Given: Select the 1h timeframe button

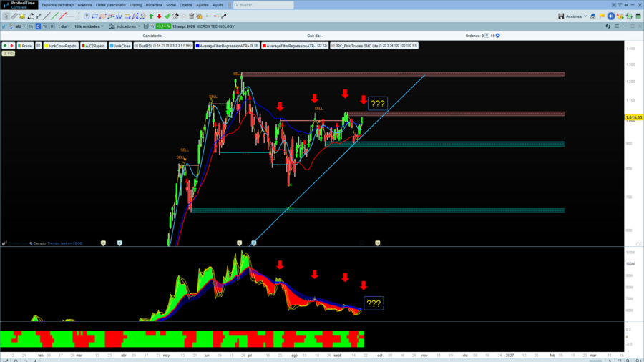Looking at the screenshot, I should (31, 26).
